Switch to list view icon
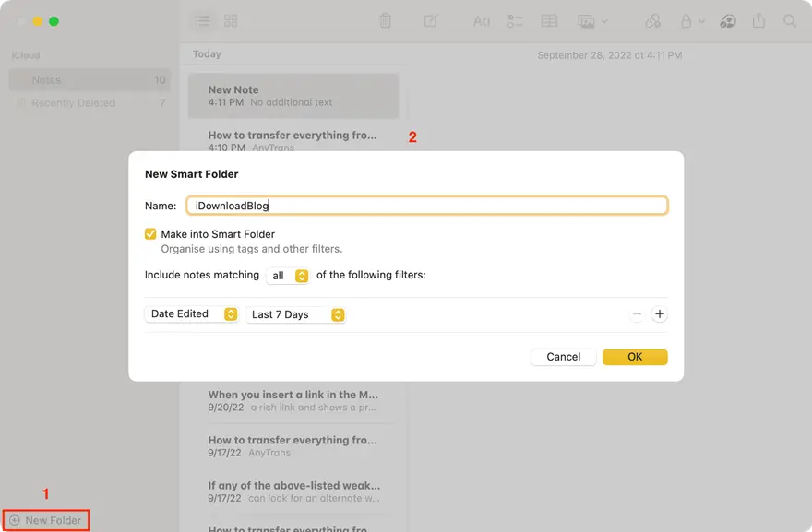The image size is (812, 532). coord(203,20)
